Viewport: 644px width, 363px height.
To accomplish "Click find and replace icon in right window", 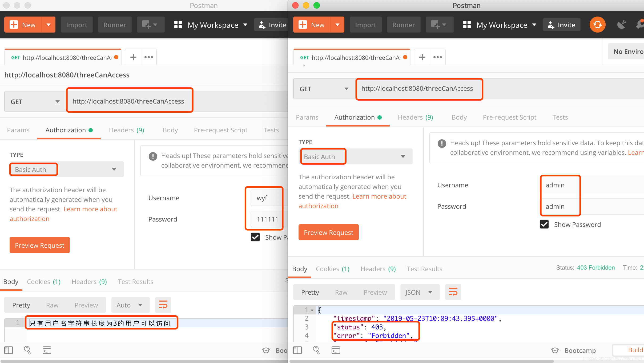I will point(316,350).
